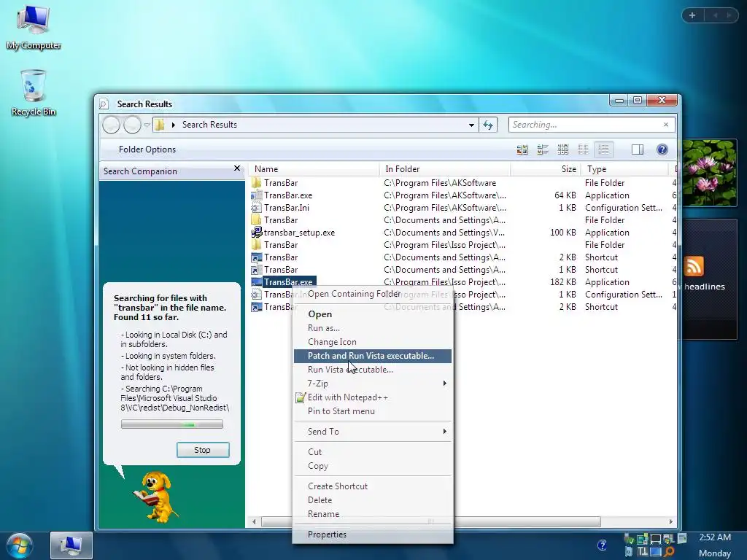This screenshot has height=560, width=747.
Task: Select Run Vista executable... entry
Action: (373, 370)
